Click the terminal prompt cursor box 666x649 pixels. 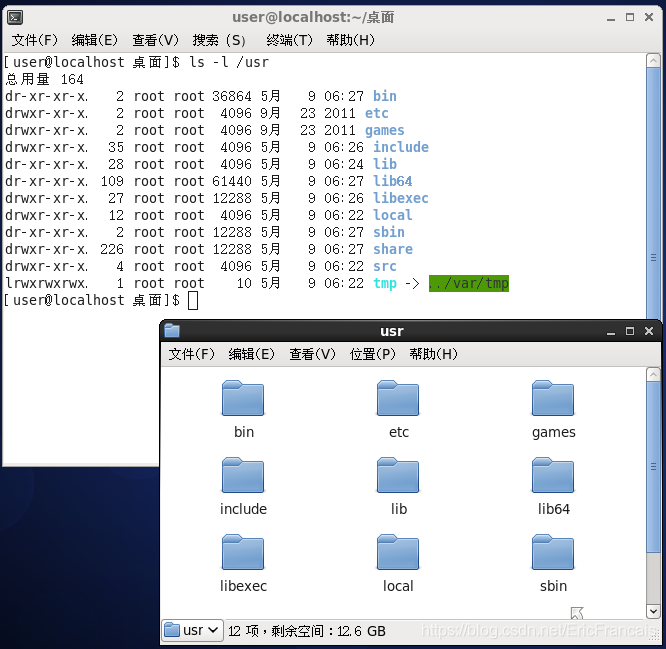tap(193, 301)
